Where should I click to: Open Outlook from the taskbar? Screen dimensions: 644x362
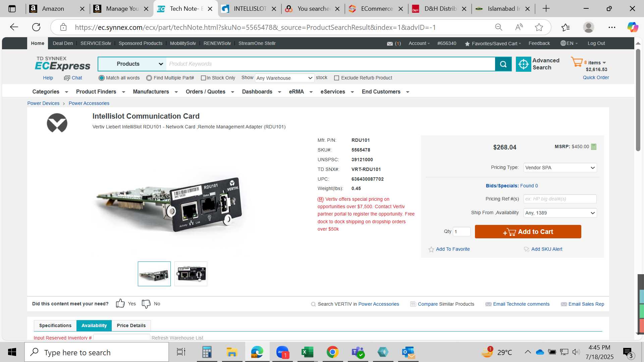[409, 352]
